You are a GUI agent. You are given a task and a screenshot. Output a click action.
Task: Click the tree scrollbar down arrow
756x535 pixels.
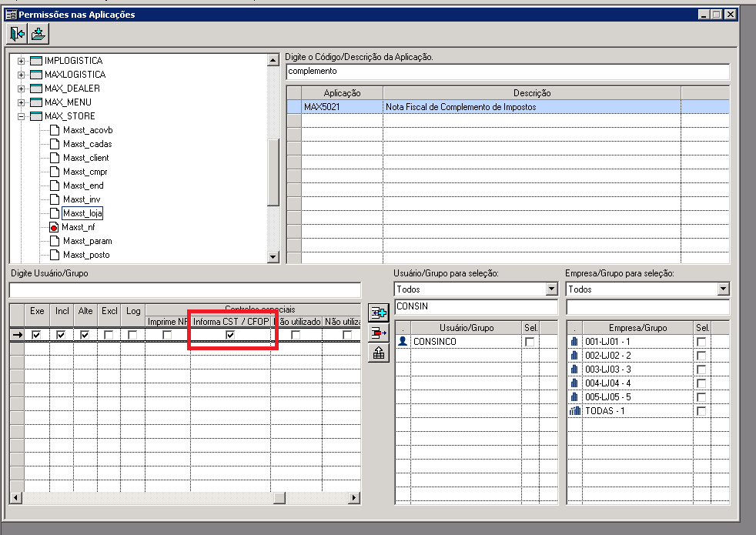click(273, 257)
